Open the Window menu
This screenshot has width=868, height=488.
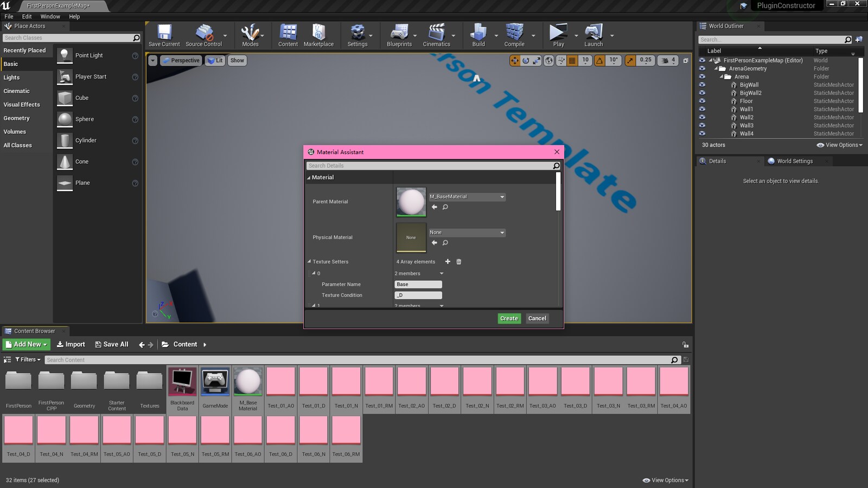(x=50, y=16)
